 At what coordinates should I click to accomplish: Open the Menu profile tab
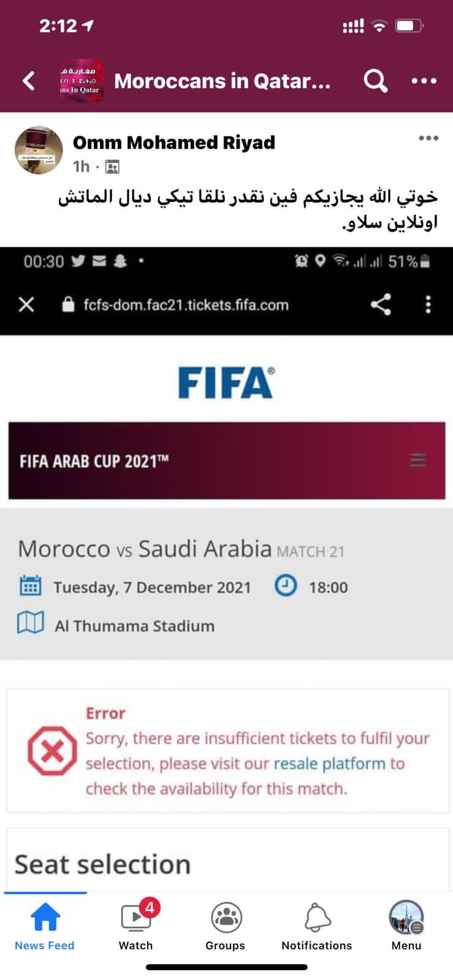coord(406,926)
